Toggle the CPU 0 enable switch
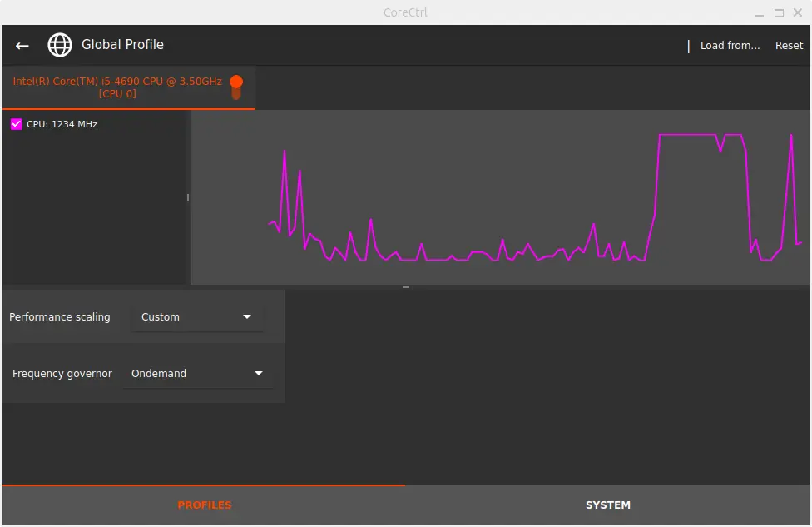The width and height of the screenshot is (812, 527). point(236,87)
